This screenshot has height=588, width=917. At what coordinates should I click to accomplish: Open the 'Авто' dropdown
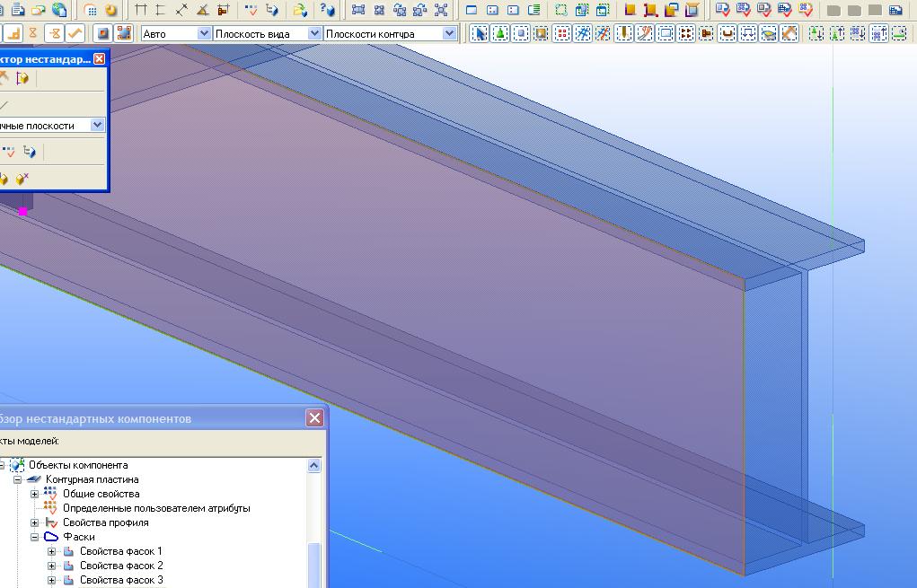204,33
